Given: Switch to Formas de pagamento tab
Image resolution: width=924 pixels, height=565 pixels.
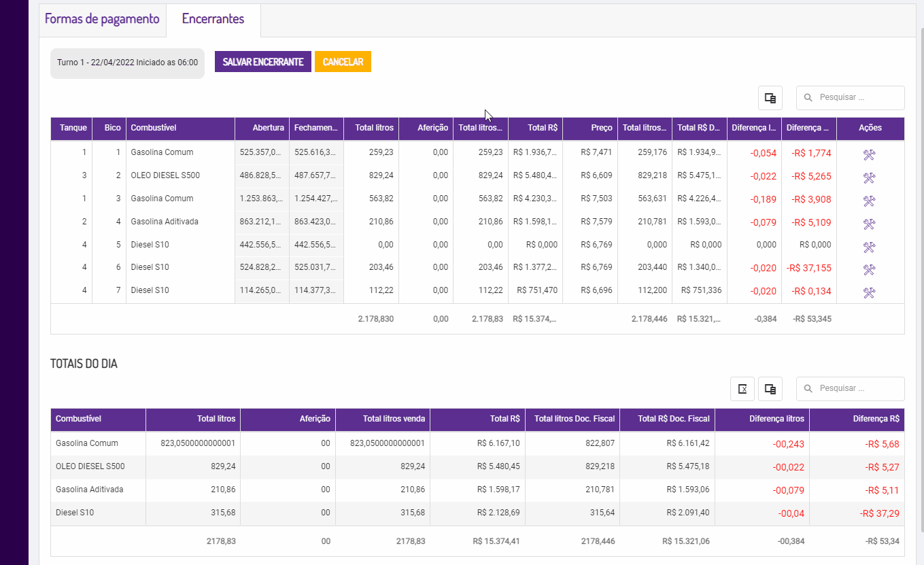Looking at the screenshot, I should click(x=102, y=19).
